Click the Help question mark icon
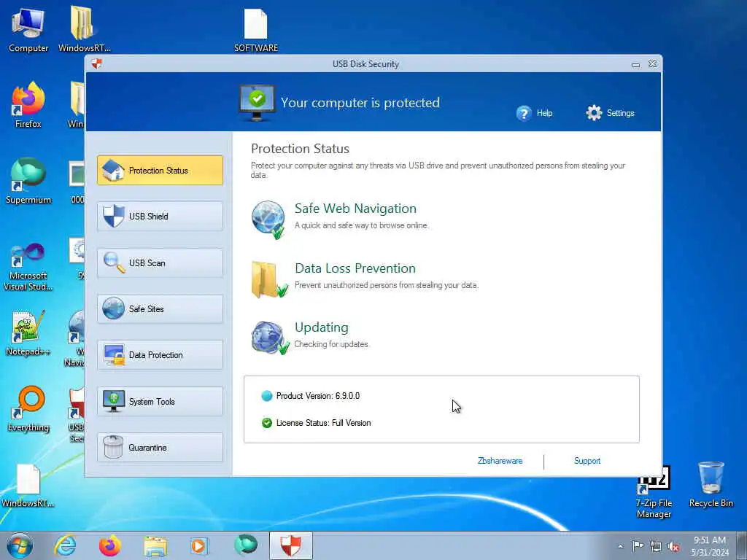The width and height of the screenshot is (747, 560). [524, 113]
